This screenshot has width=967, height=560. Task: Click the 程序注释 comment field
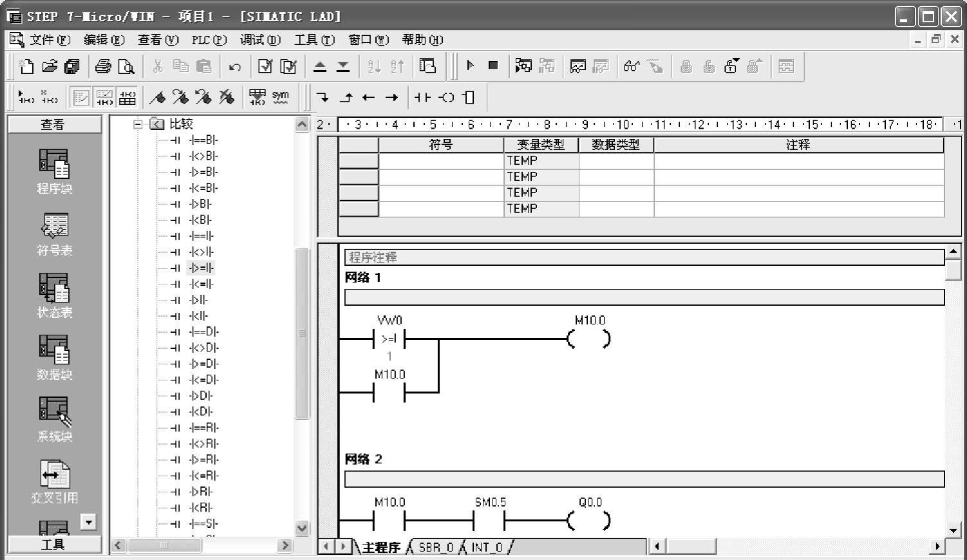click(644, 257)
